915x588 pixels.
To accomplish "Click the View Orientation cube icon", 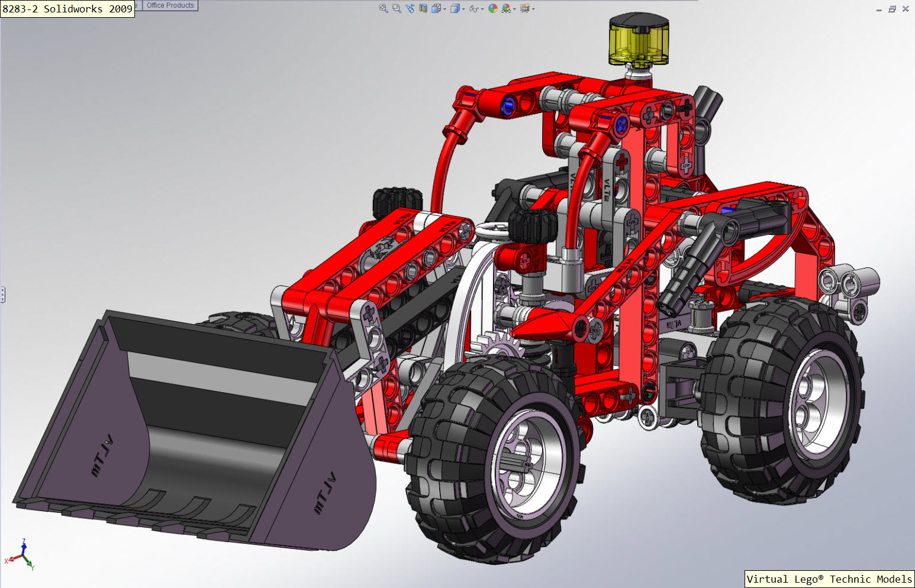I will [436, 8].
